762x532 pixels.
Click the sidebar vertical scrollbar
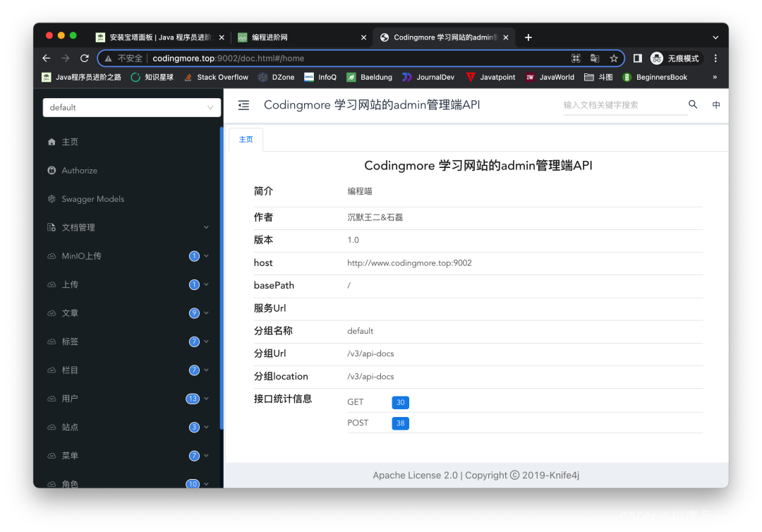click(222, 279)
